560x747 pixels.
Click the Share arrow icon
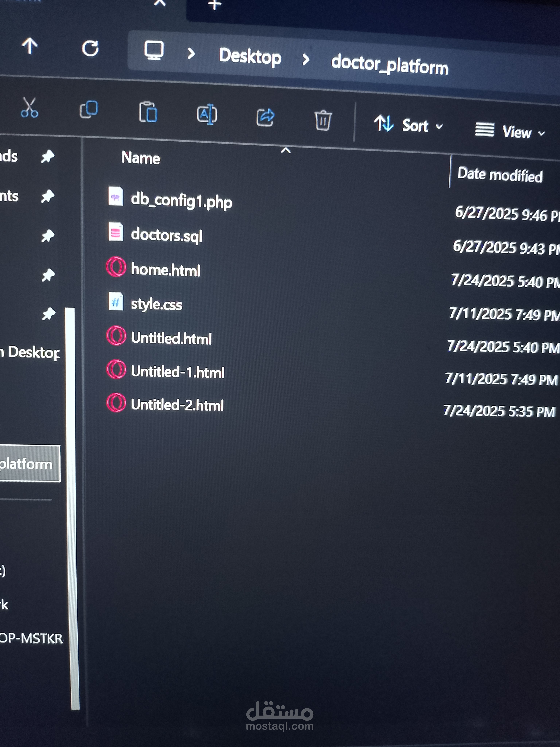[x=265, y=117]
